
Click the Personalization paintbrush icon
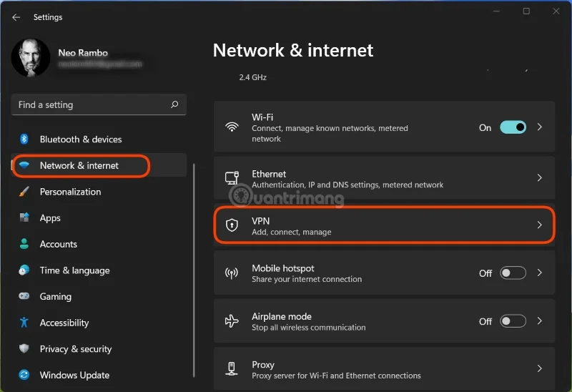click(24, 192)
